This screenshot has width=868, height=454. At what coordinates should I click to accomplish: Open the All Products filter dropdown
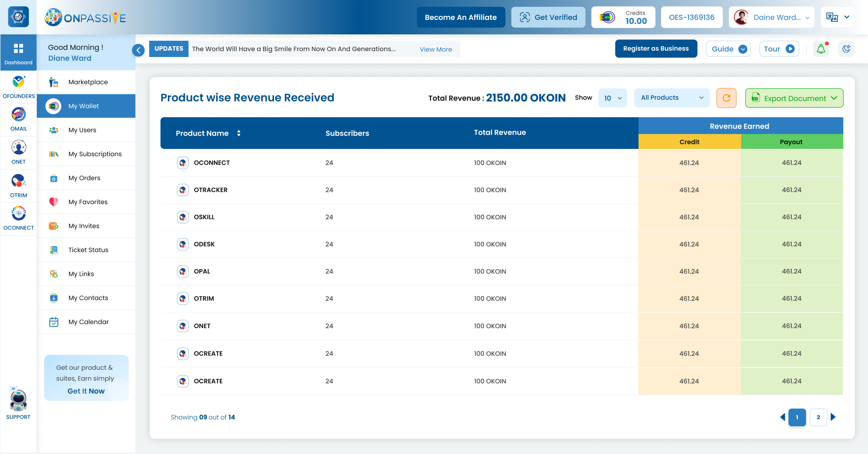[671, 98]
